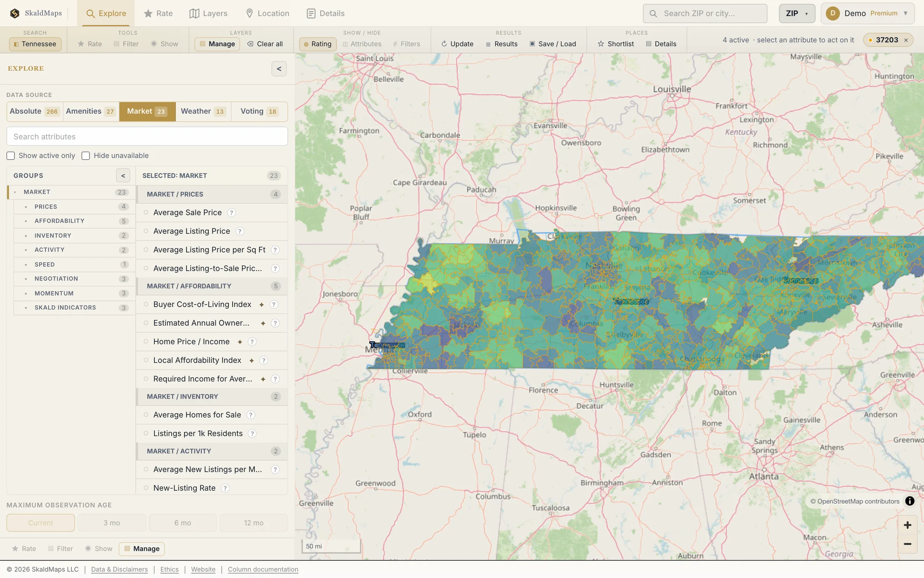This screenshot has height=578, width=924.
Task: Enable Show active only checkbox
Action: (x=11, y=156)
